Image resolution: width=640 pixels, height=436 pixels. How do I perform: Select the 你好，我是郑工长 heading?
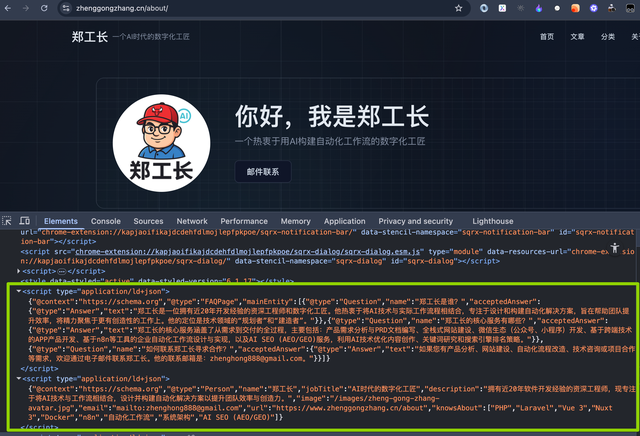click(332, 116)
